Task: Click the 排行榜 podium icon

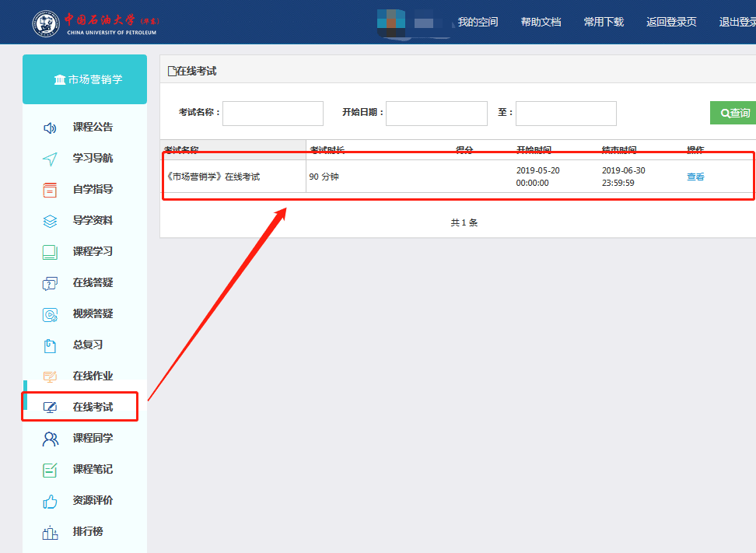Action: coord(50,532)
